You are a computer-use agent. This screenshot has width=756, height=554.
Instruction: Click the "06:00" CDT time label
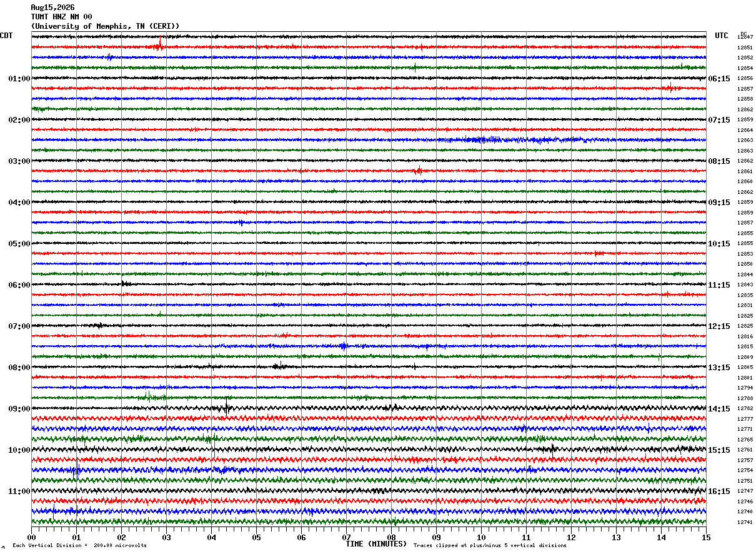[19, 285]
